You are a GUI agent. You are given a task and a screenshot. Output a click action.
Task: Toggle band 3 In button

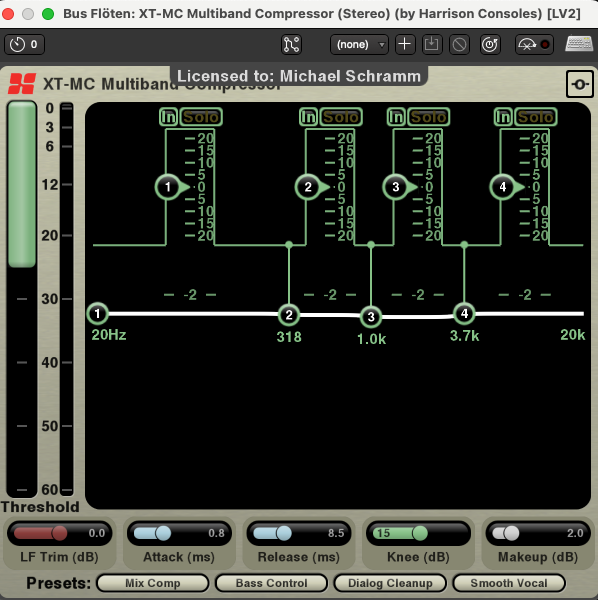click(396, 117)
